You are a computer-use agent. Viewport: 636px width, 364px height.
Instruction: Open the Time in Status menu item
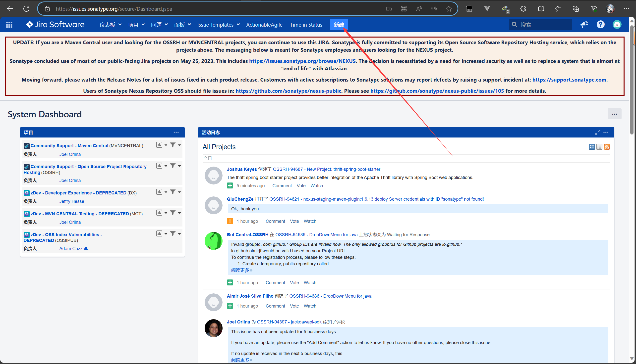click(x=306, y=25)
